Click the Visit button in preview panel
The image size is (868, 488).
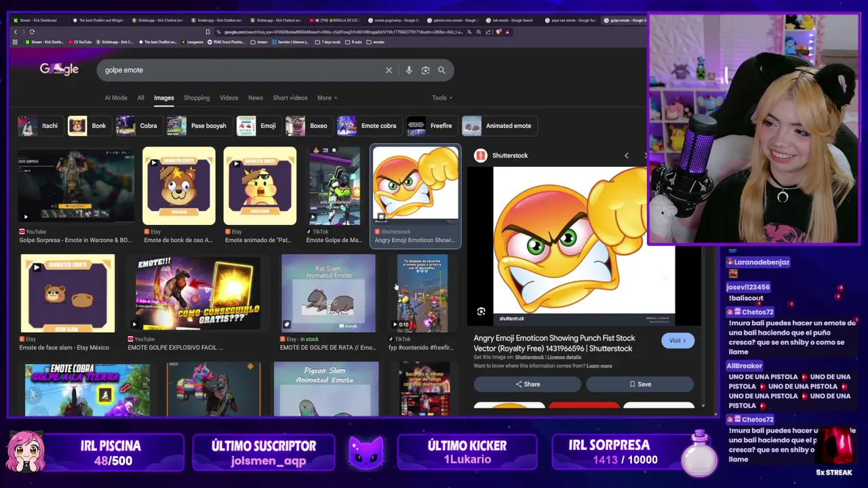(x=677, y=340)
